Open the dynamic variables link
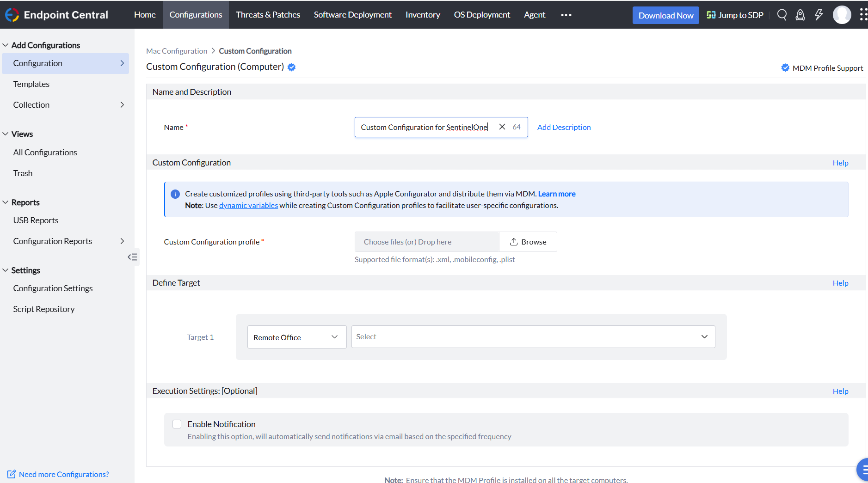Screen dimensions: 868x483 tap(248, 205)
